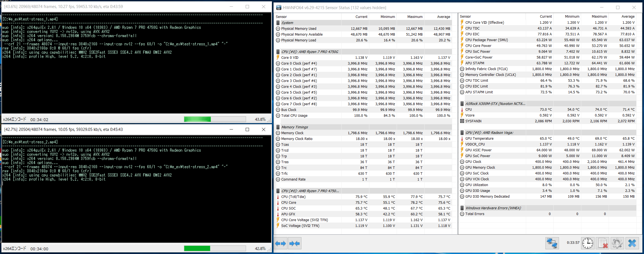Select the System group header row

tap(364, 23)
